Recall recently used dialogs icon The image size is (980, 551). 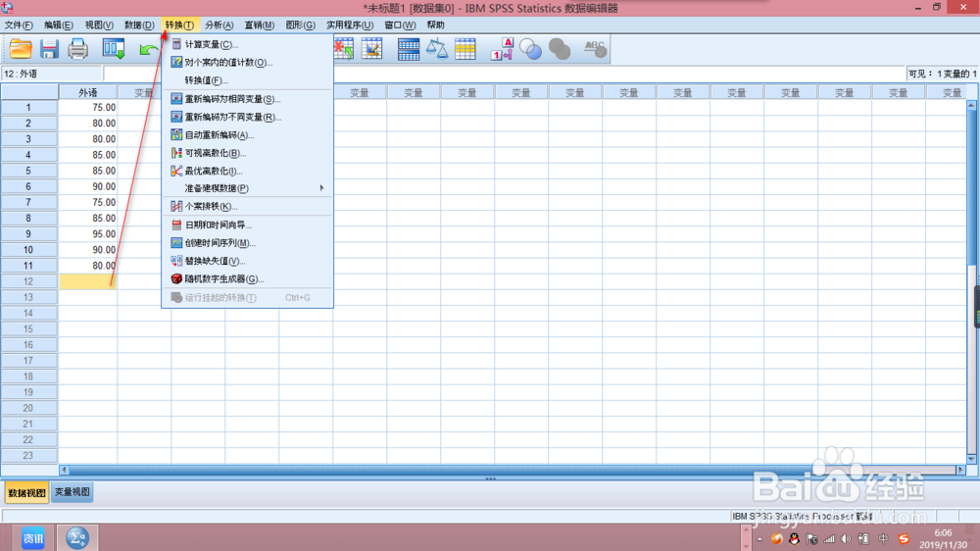tap(114, 49)
